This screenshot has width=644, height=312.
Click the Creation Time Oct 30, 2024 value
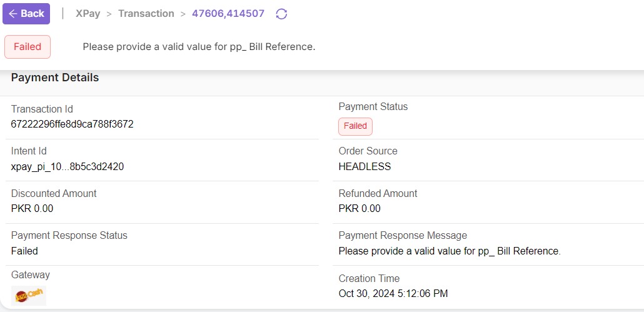tap(393, 294)
